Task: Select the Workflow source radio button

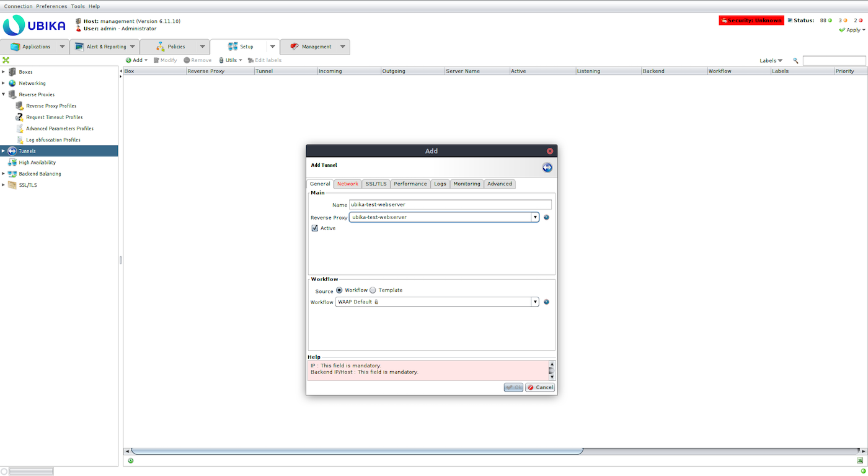Action: tap(339, 290)
